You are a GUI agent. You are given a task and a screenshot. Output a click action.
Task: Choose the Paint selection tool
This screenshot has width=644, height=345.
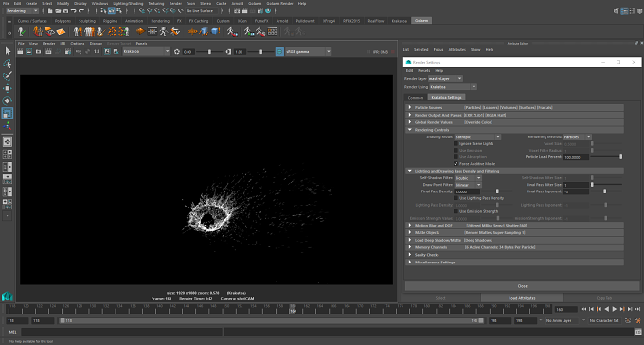[8, 76]
